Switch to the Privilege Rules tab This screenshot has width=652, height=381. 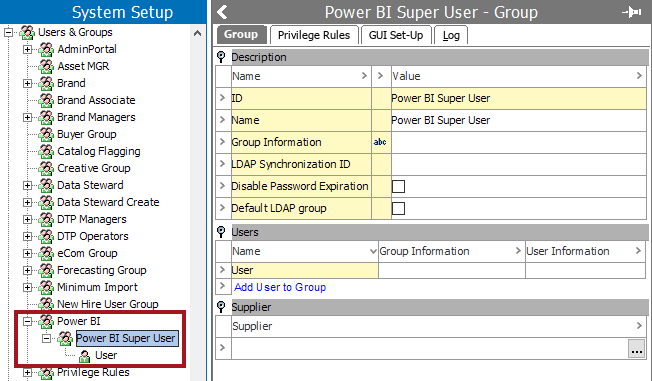pyautogui.click(x=314, y=35)
